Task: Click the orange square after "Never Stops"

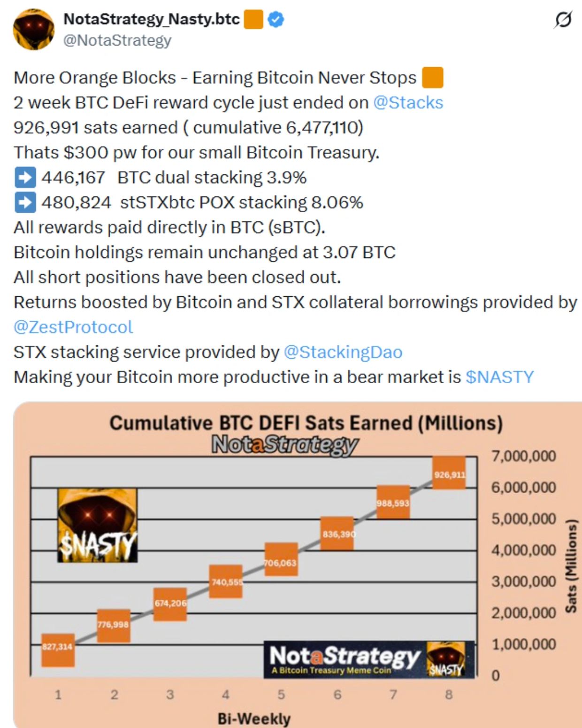Action: click(432, 77)
